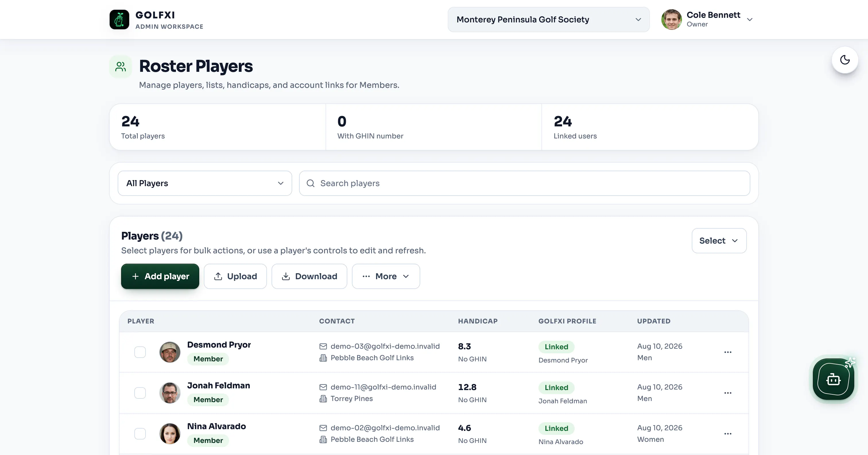The height and width of the screenshot is (455, 868).
Task: Click the 12.8 handicap value
Action: [467, 387]
